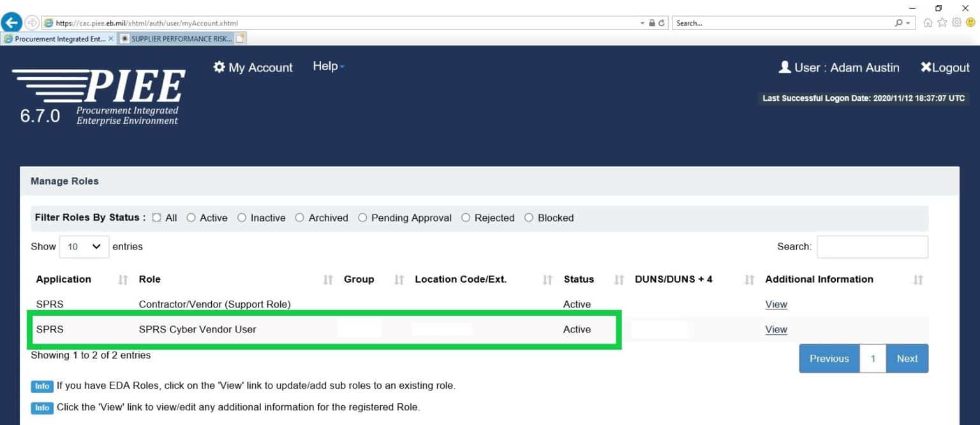Click the Previous pagination button
The image size is (980, 425).
pos(829,359)
